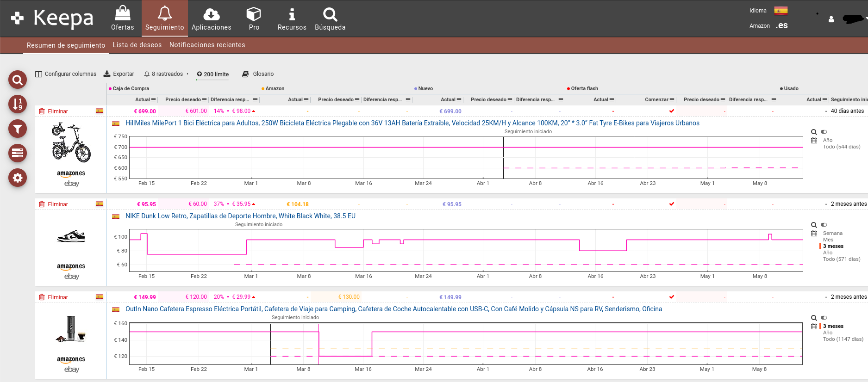
Task: Open the Pro box icon
Action: coord(254,14)
